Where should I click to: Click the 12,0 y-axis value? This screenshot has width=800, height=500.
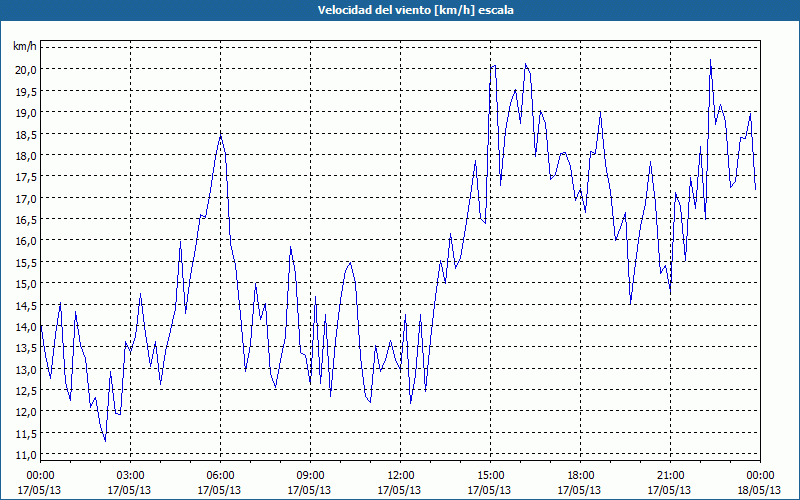tap(27, 412)
